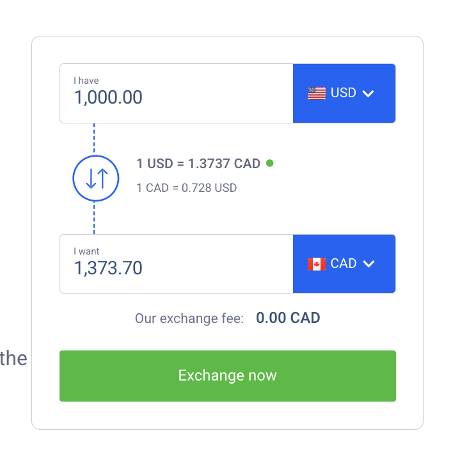The width and height of the screenshot is (476, 463).
Task: Click the Exchange now button
Action: click(x=227, y=375)
